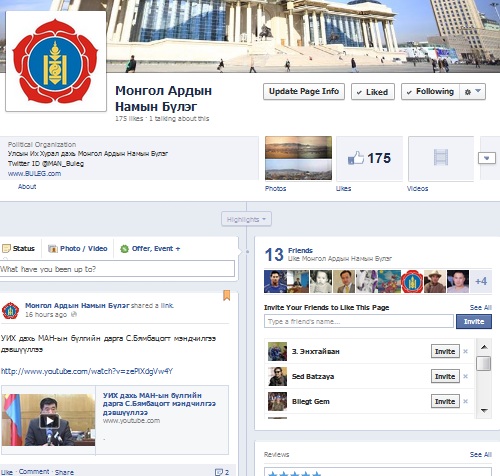Image resolution: width=500 pixels, height=476 pixels.
Task: Expand more page tabs with arrow beside Videos
Action: pos(487,158)
